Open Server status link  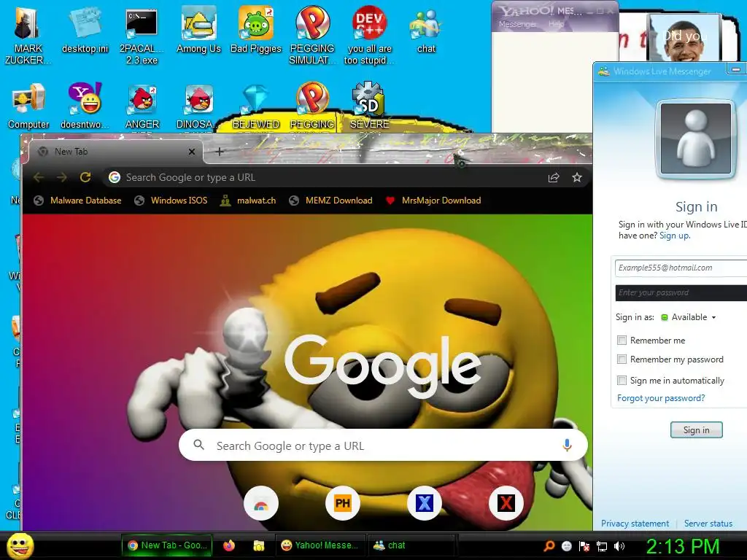pos(708,524)
